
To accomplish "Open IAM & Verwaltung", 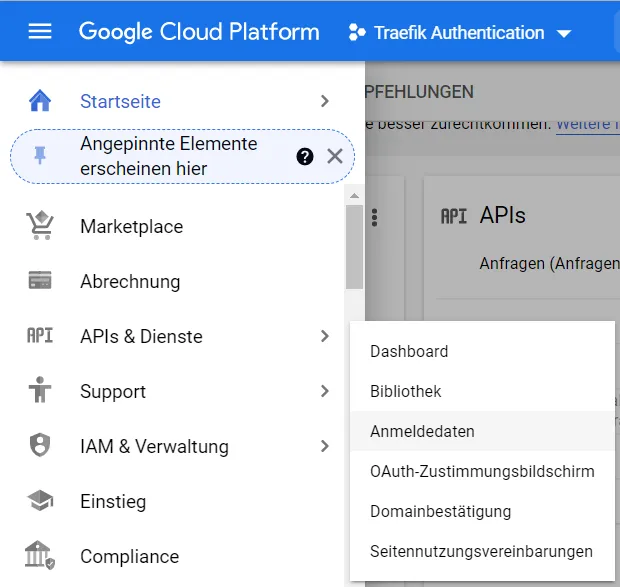I will point(155,447).
